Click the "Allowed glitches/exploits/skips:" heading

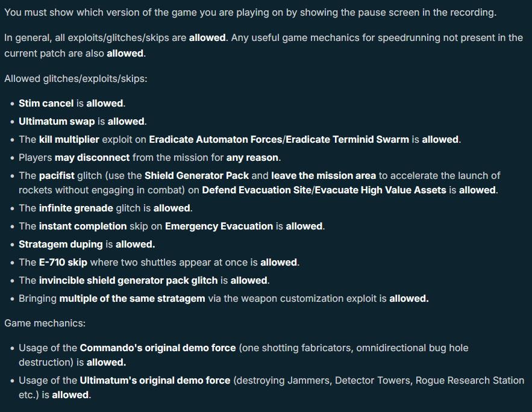pos(76,79)
